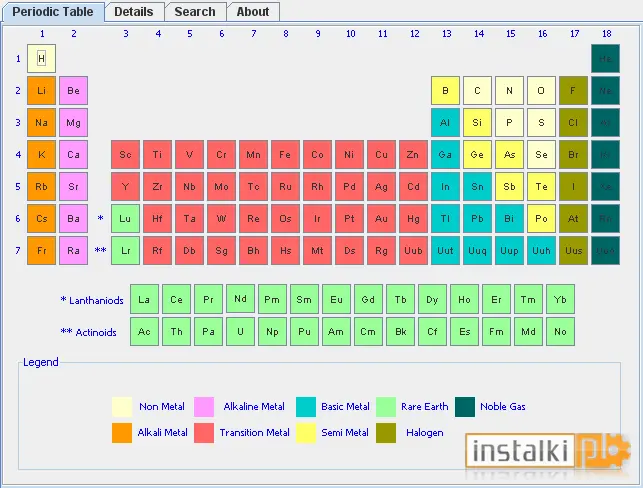643x488 pixels.
Task: Click the Astatine (At) element
Action: point(573,219)
